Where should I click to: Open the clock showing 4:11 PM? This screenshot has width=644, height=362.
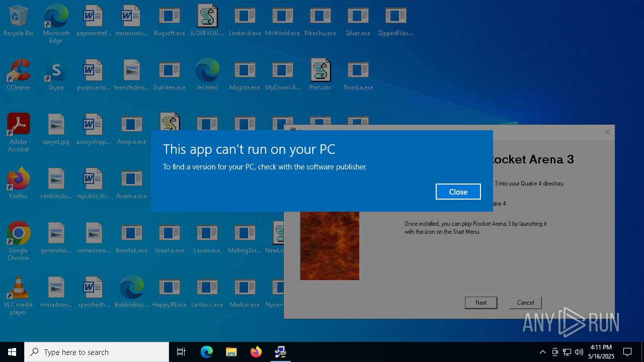click(x=601, y=352)
